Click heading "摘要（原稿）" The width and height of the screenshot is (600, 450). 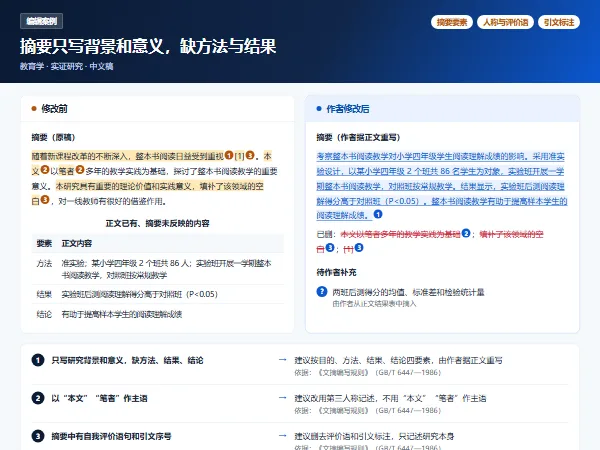click(x=54, y=137)
